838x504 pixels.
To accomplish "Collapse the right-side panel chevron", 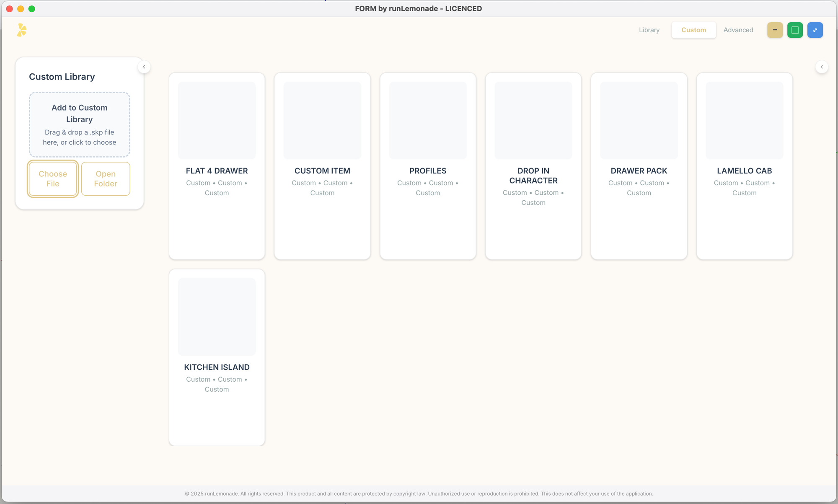I will pyautogui.click(x=822, y=67).
